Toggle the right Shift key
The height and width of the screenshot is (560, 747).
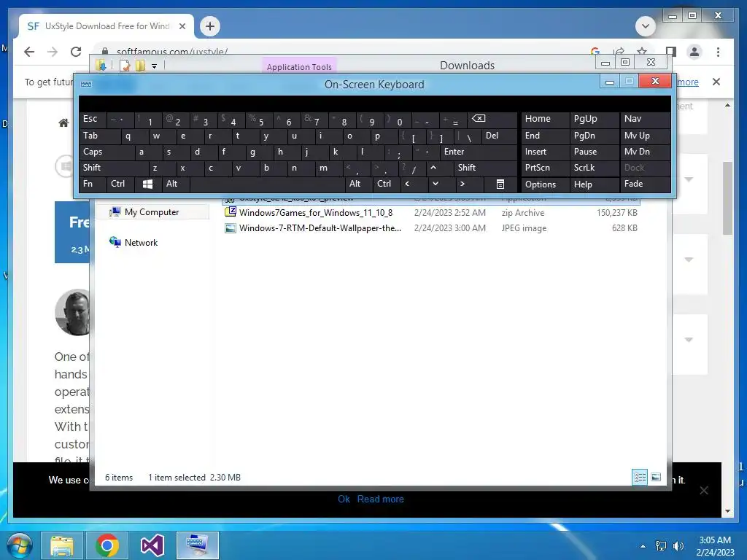485,168
